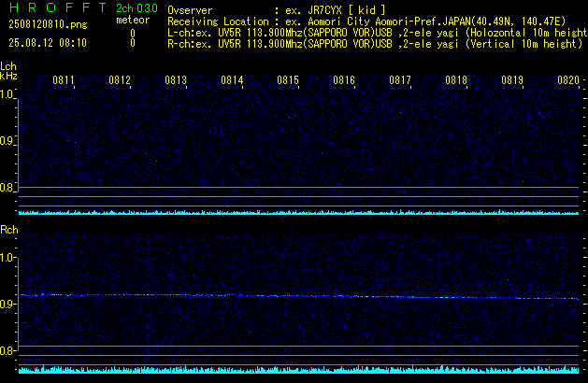Click the 0819 time marker
The image size is (588, 383).
click(512, 80)
